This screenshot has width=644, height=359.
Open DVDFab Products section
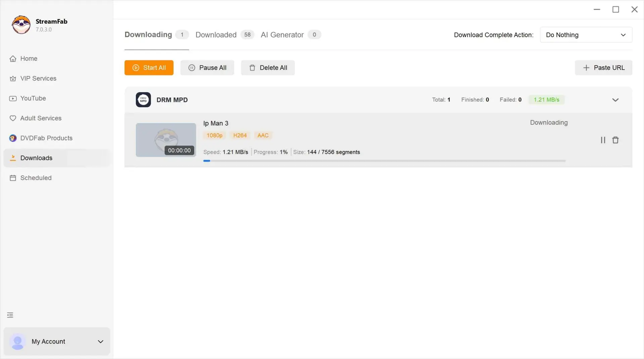pyautogui.click(x=57, y=138)
